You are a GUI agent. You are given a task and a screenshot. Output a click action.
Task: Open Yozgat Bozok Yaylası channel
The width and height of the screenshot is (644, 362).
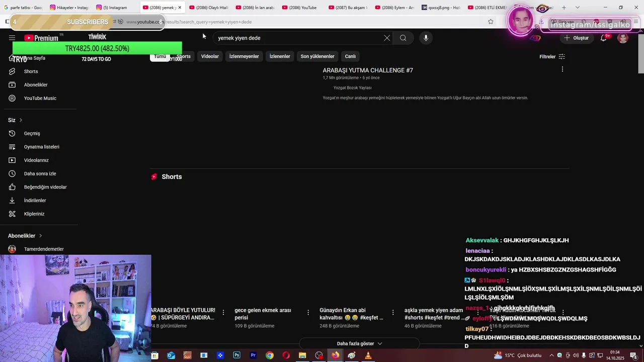pos(352,88)
